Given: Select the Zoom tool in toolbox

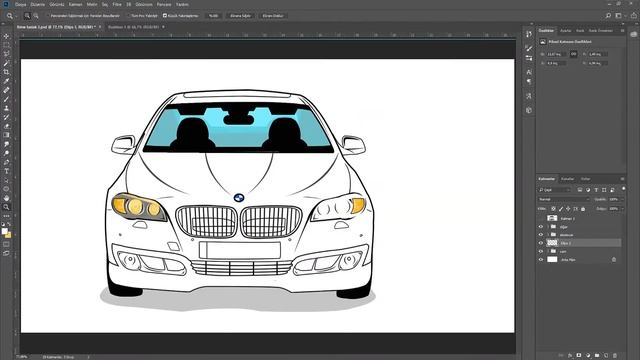Looking at the screenshot, I should (x=6, y=207).
